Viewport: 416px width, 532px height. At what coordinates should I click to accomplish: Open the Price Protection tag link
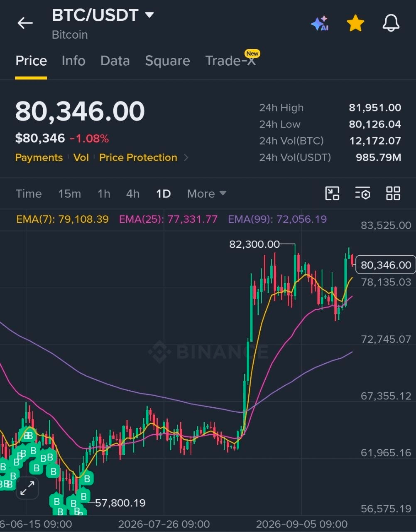(x=138, y=158)
